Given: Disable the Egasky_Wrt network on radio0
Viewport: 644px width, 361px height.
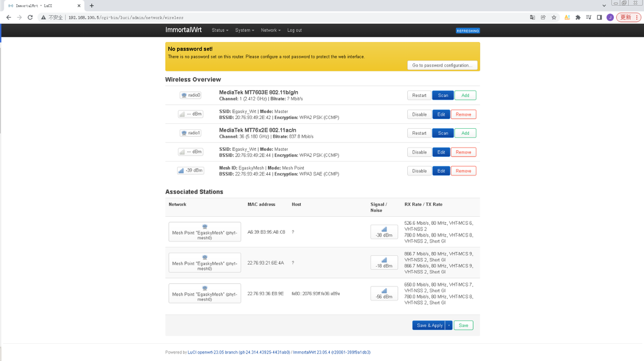Looking at the screenshot, I should pyautogui.click(x=419, y=114).
